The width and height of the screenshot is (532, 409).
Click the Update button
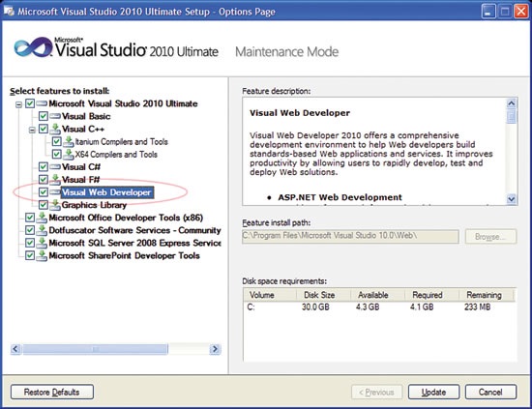click(x=433, y=392)
